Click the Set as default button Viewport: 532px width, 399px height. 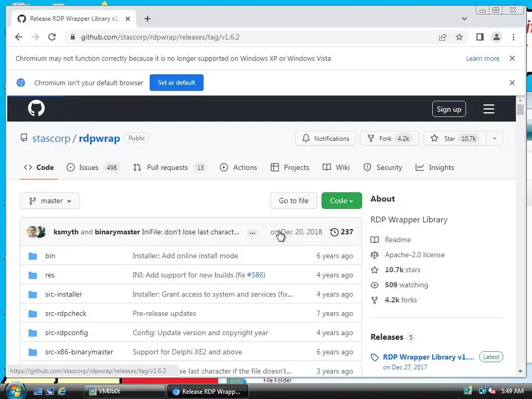coord(177,83)
